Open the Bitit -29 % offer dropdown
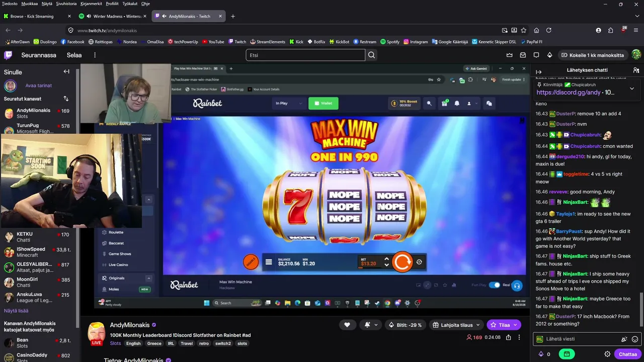Image resolution: width=644 pixels, height=362 pixels. (x=407, y=325)
